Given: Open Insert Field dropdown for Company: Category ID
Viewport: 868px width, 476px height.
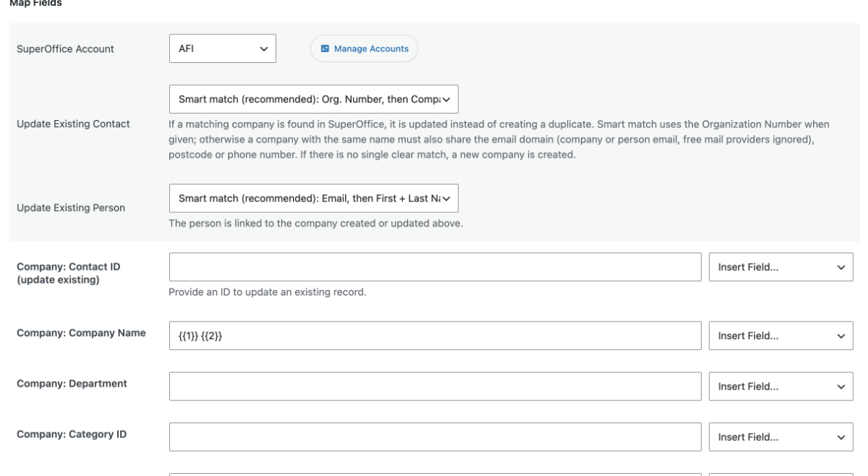Looking at the screenshot, I should [x=781, y=436].
